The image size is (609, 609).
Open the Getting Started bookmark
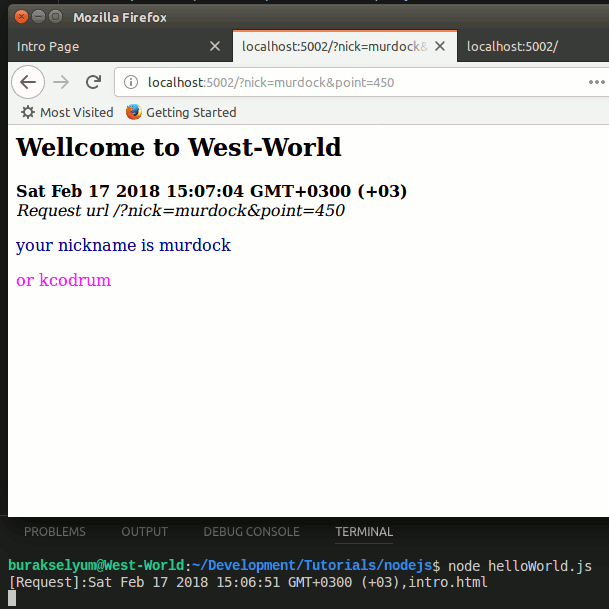181,112
